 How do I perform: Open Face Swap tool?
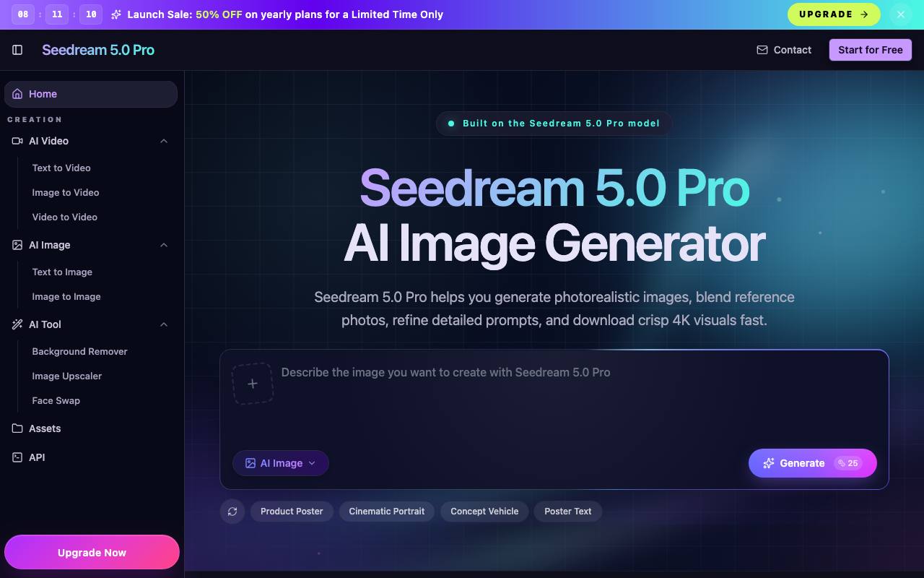pos(56,400)
